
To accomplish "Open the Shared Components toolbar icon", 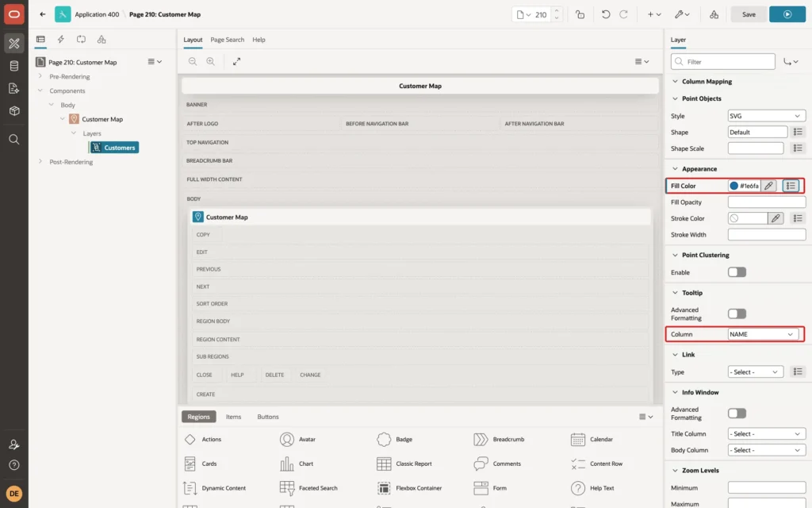I will point(714,14).
